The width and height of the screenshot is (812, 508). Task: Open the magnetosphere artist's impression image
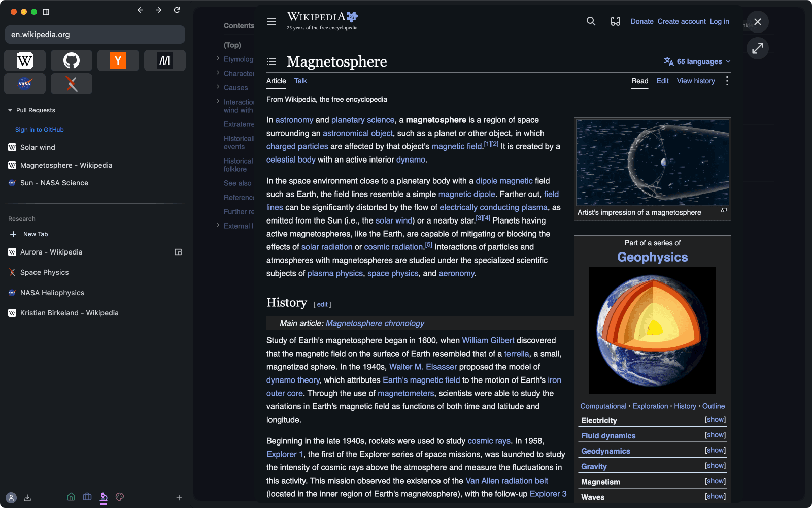653,163
